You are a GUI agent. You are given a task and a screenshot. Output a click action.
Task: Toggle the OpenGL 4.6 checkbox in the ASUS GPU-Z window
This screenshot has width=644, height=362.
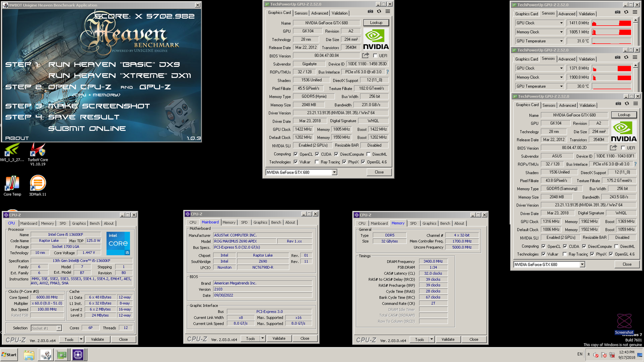coord(611,254)
